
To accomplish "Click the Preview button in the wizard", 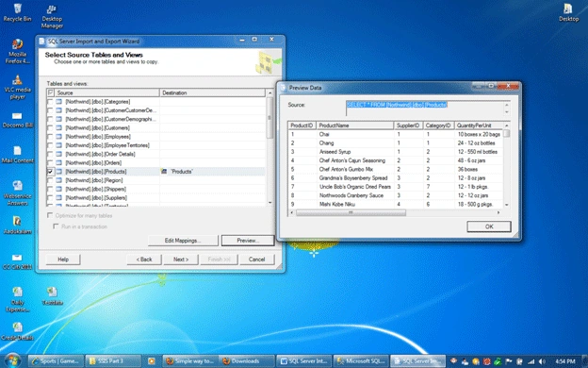I will (x=248, y=241).
